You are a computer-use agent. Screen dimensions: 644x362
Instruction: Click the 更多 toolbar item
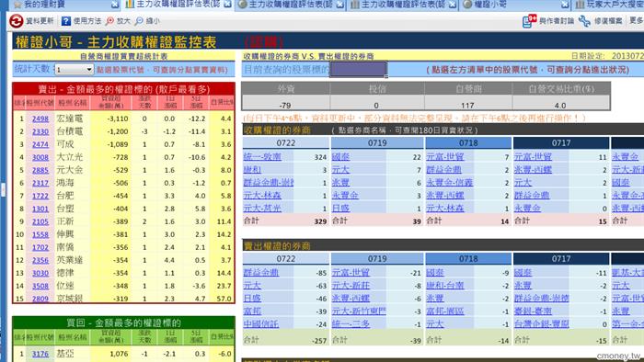(637, 20)
